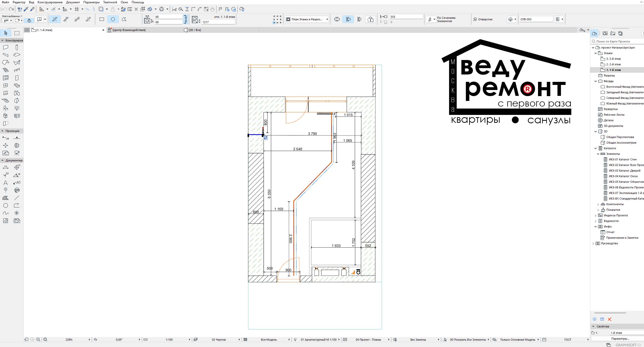
Task: Toggle the rotated opening extent option
Action: pos(371,19)
